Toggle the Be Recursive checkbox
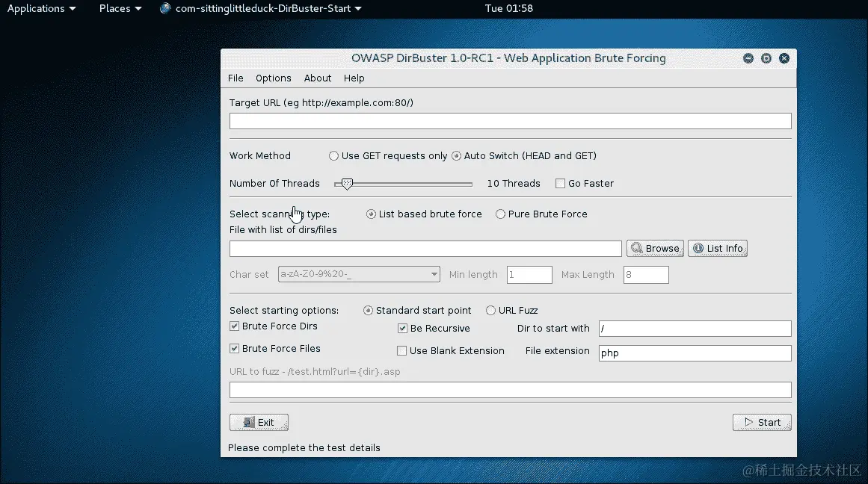The width and height of the screenshot is (868, 484). click(x=402, y=329)
